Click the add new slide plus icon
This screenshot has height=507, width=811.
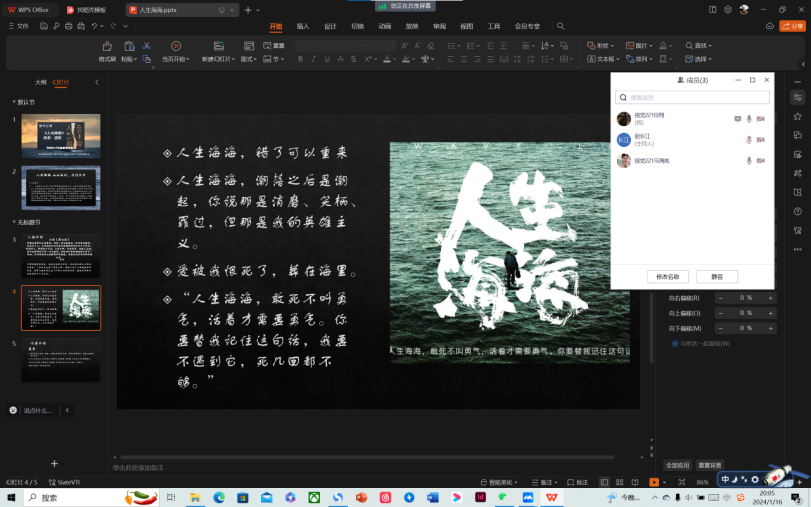(54, 463)
